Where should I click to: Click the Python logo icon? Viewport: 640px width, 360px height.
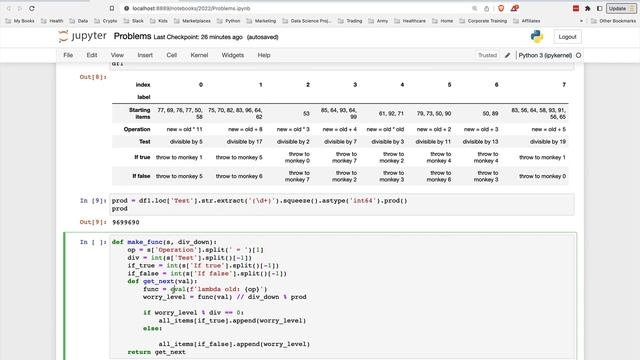click(537, 36)
